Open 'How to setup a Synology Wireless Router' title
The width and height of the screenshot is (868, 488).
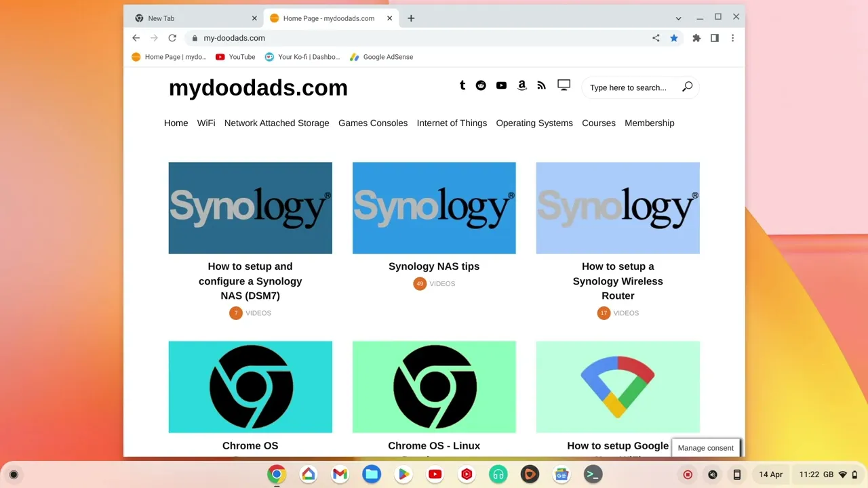[618, 281]
